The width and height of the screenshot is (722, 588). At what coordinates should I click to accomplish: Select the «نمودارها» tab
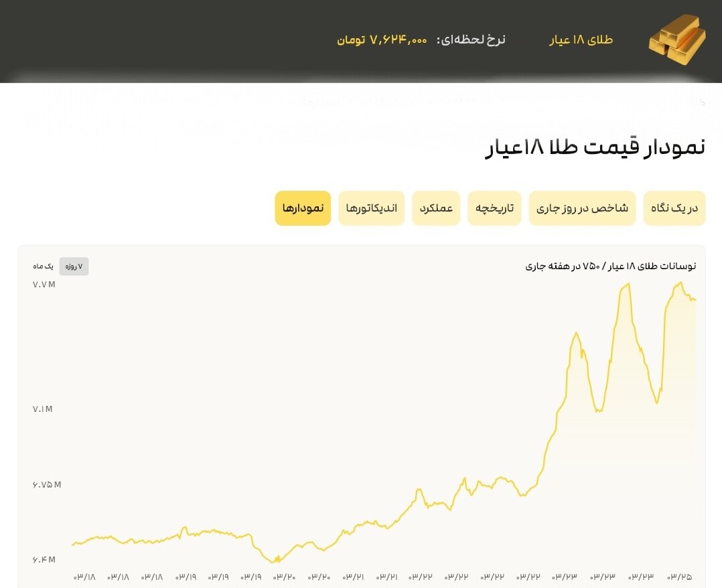303,208
